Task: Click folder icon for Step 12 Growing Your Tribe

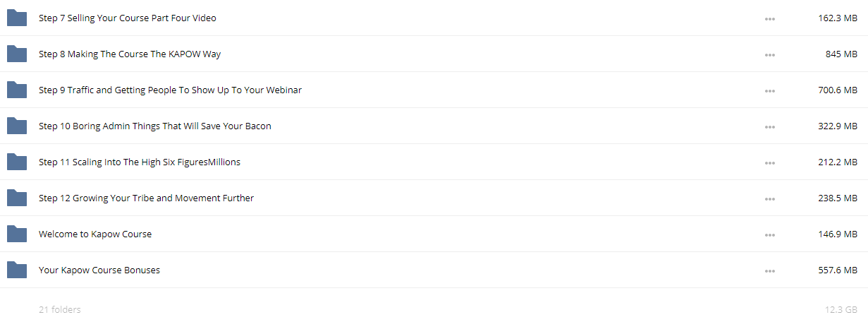Action: pyautogui.click(x=17, y=198)
